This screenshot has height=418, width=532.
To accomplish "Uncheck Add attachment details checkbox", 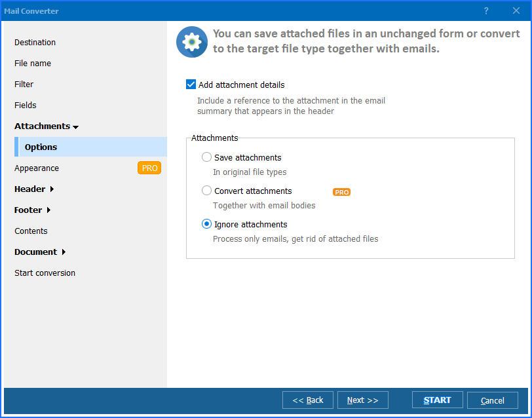I will point(191,85).
